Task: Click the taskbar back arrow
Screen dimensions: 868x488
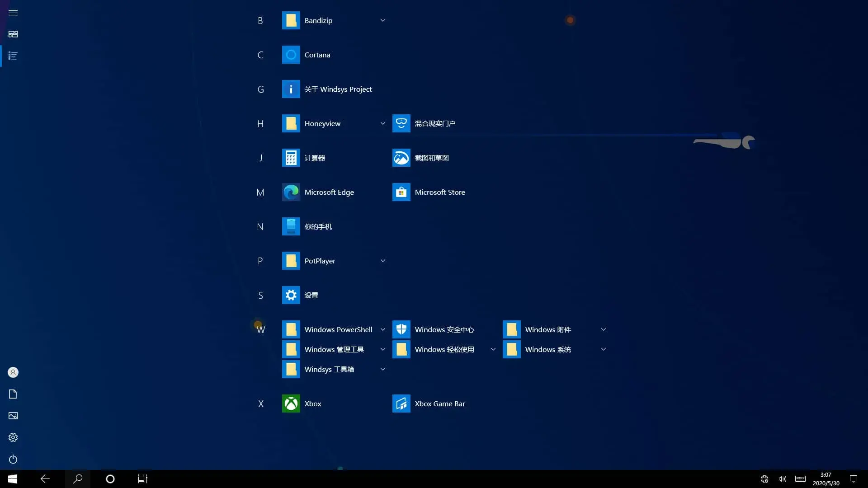Action: 45,479
